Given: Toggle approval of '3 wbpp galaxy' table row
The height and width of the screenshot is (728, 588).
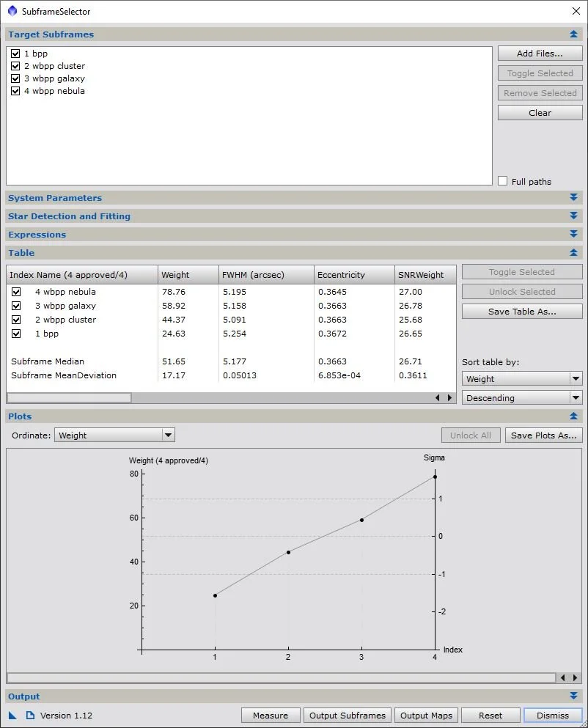Looking at the screenshot, I should pos(16,306).
